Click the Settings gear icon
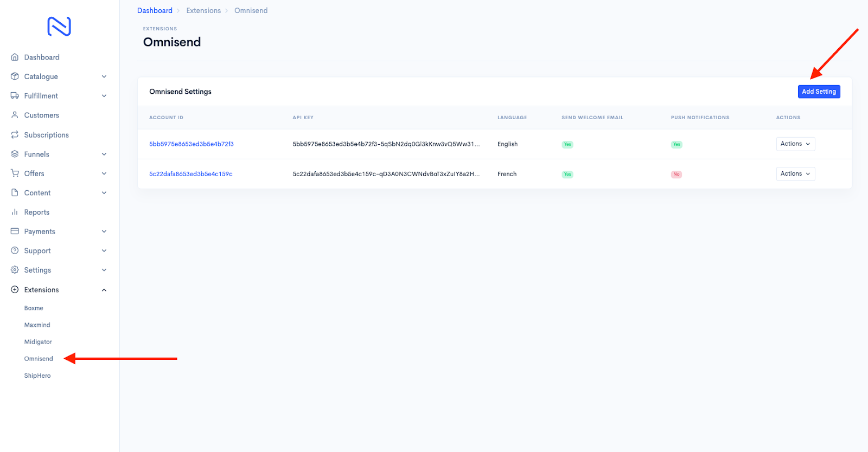This screenshot has width=868, height=452. pyautogui.click(x=15, y=270)
